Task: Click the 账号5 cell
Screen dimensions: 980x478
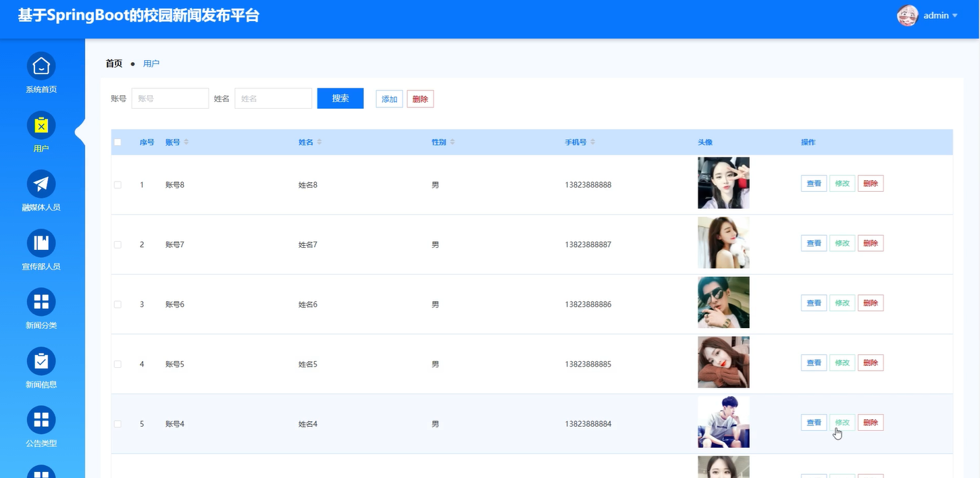Action: click(175, 364)
